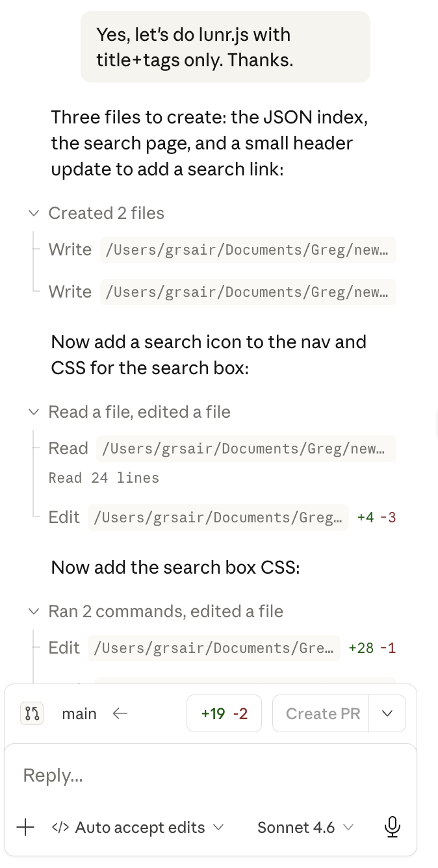Focus the Reply text field

208,775
